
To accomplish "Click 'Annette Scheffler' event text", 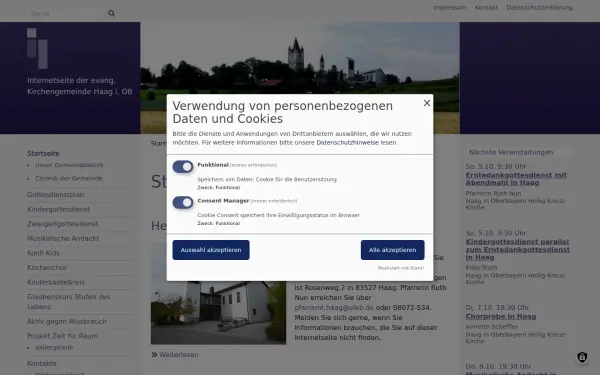I will [x=492, y=327].
